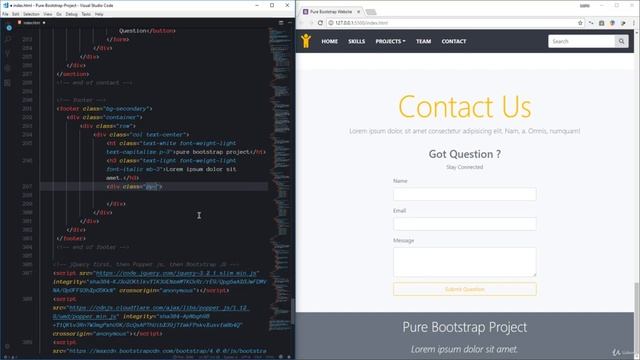This screenshot has width=640, height=360.
Task: Open the Explorer icon in VS Code activity bar
Action: point(9,28)
